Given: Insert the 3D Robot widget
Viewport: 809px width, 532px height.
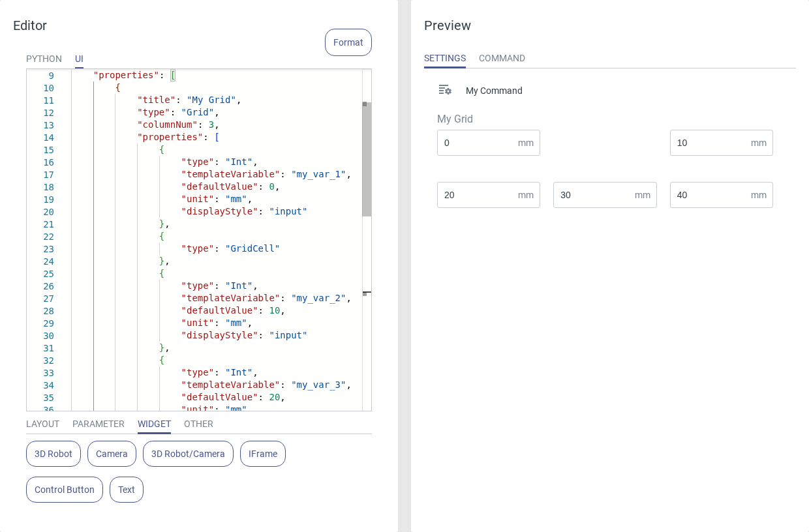Looking at the screenshot, I should [53, 454].
